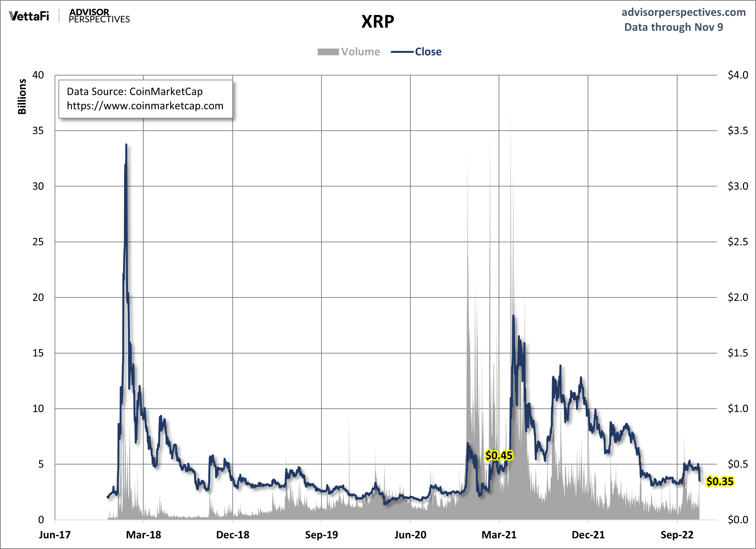
Task: Click the rightmost x-axis tick mark
Action: click(677, 522)
